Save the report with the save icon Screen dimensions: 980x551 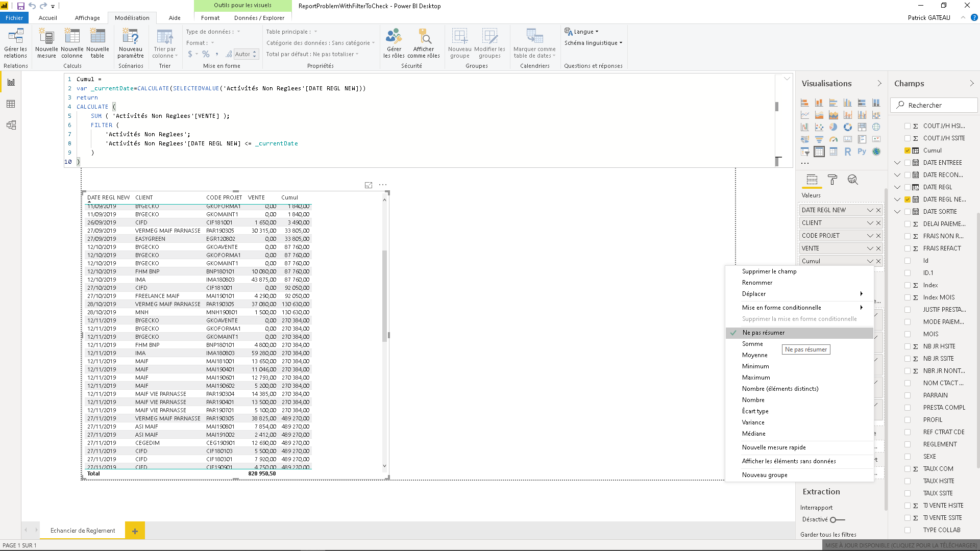[21, 6]
